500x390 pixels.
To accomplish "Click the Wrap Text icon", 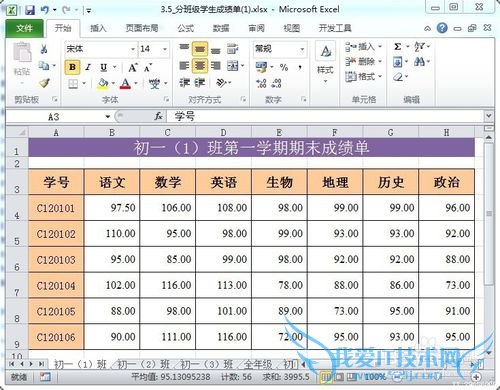I will point(232,49).
